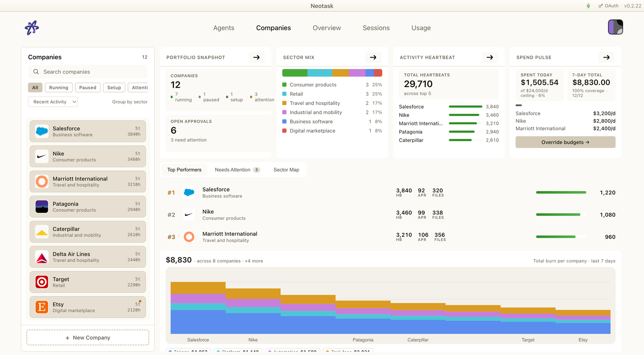Click the search magnifier icon

(36, 72)
